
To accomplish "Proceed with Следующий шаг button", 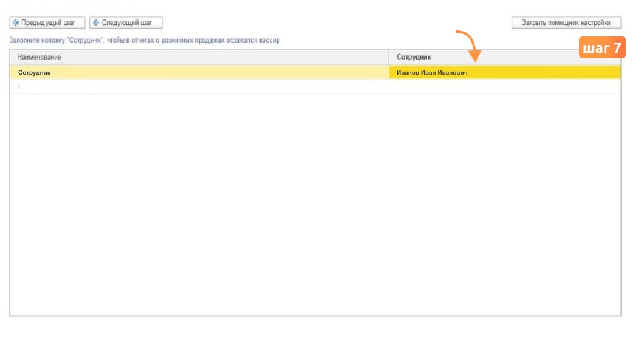I will pyautogui.click(x=126, y=22).
